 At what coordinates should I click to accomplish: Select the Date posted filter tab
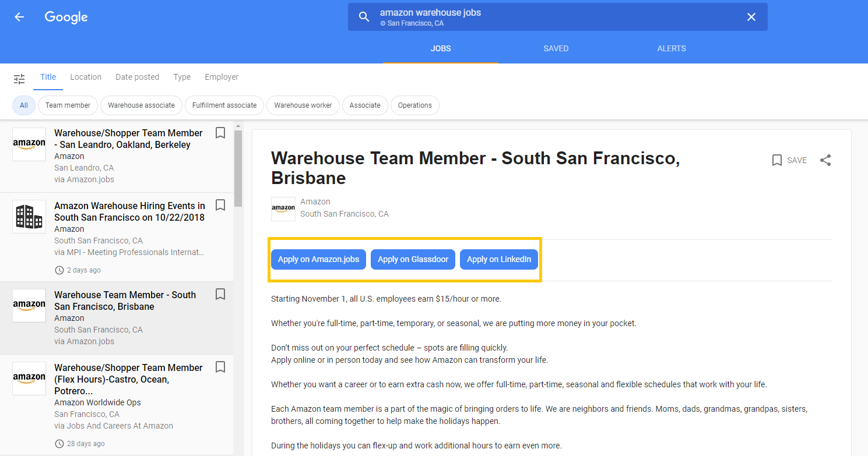(x=137, y=77)
